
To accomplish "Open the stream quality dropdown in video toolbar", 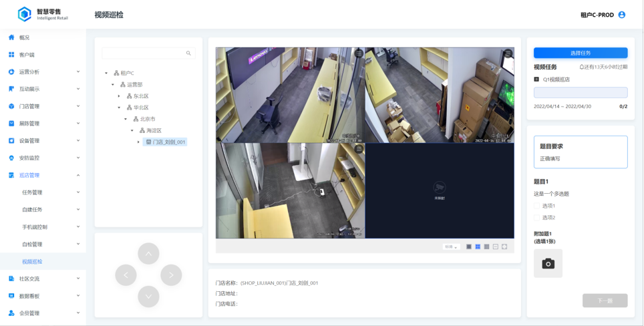I will coord(452,247).
